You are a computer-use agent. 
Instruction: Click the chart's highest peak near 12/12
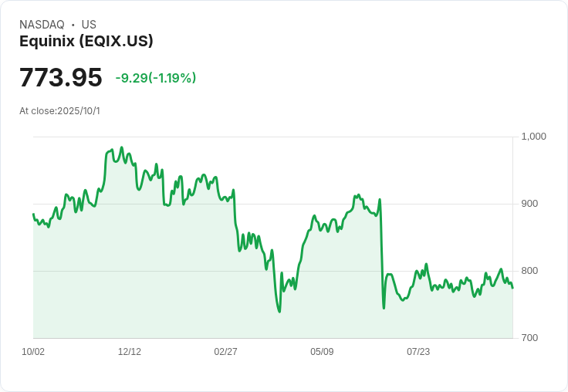(x=122, y=147)
